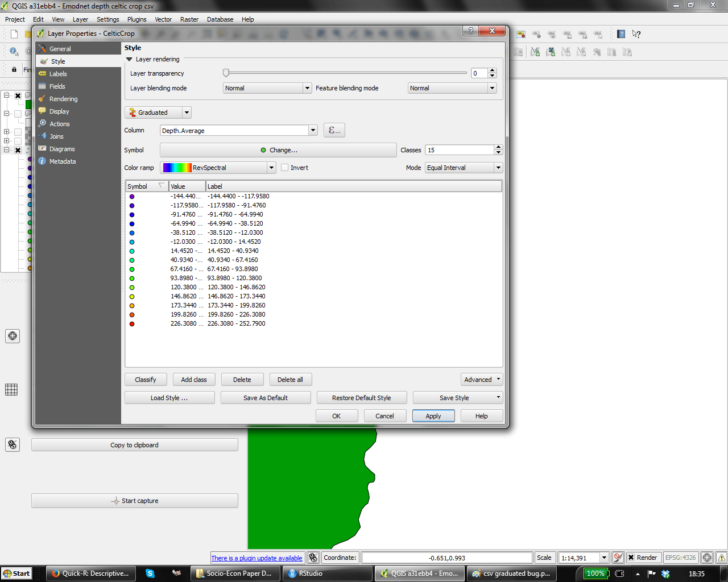This screenshot has width=728, height=582.
Task: Click the Layer Labeling Options icon in toolbar
Action: pyautogui.click(x=521, y=34)
